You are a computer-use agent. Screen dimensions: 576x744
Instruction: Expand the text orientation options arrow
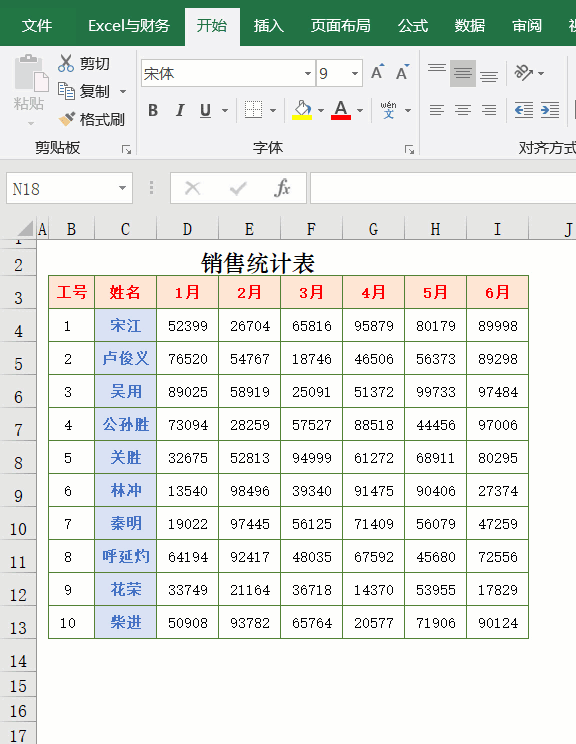pyautogui.click(x=541, y=73)
